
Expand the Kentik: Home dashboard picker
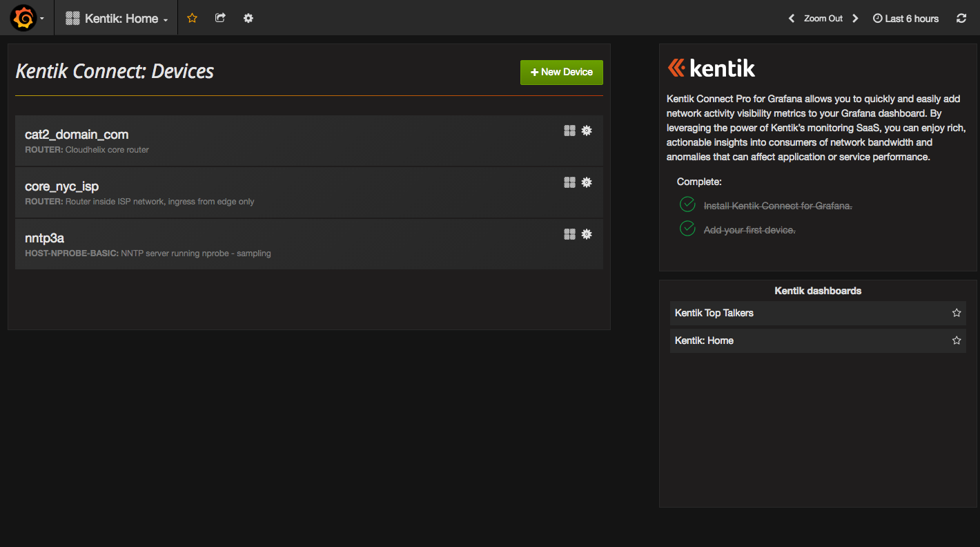pyautogui.click(x=117, y=19)
